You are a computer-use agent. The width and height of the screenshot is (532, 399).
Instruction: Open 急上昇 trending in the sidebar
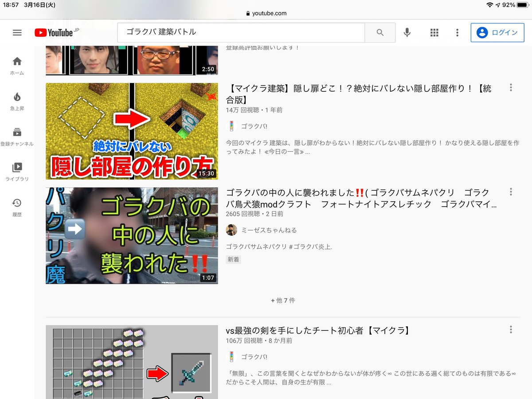pyautogui.click(x=17, y=102)
